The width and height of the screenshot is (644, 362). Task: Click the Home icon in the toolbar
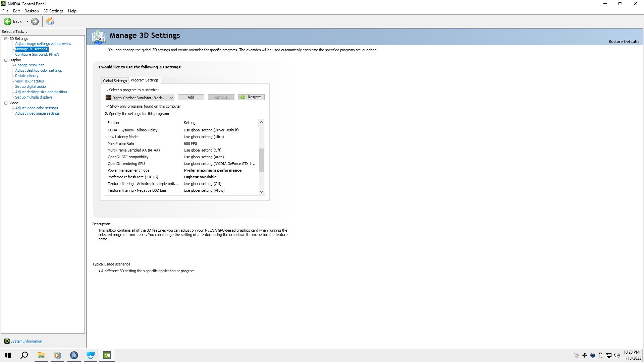pyautogui.click(x=50, y=21)
